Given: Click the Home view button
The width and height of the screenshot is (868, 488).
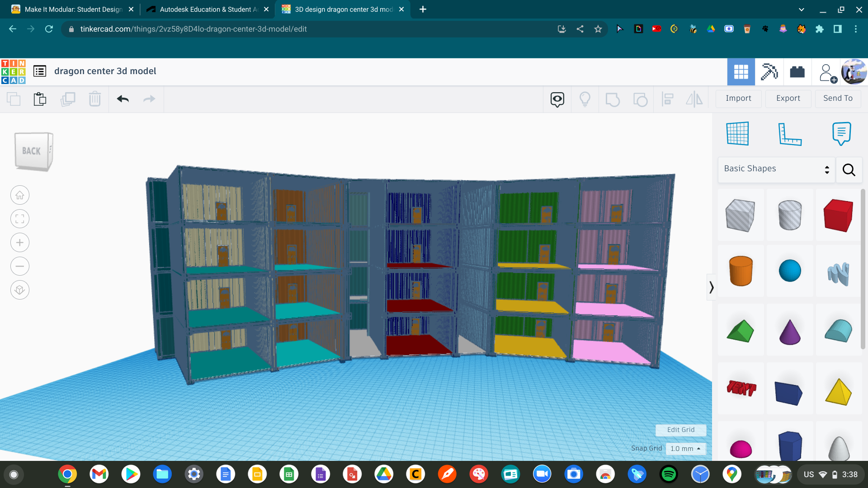Looking at the screenshot, I should (x=20, y=195).
